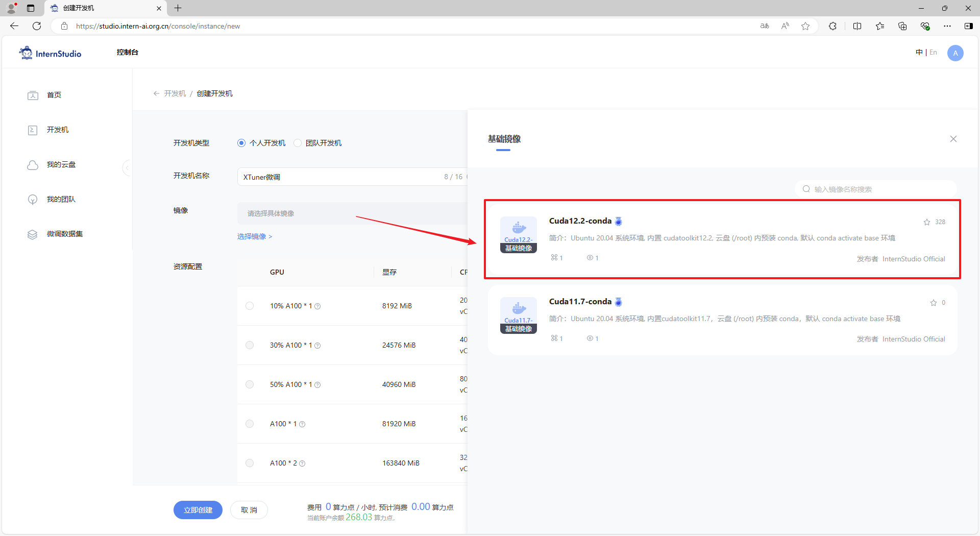Click the view count icon on Cuda11.7-conda card
980x536 pixels.
590,338
